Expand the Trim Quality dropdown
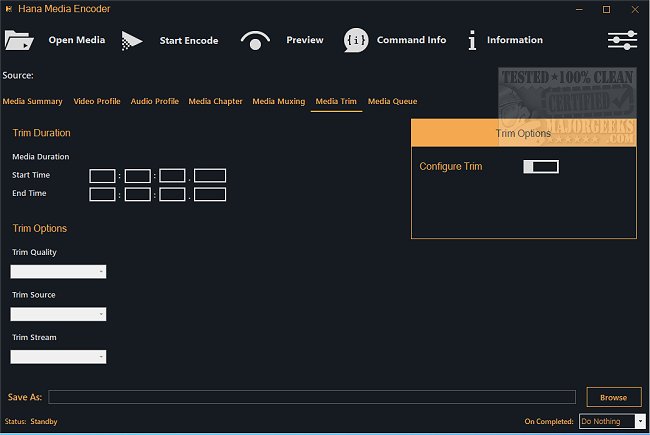 (58, 272)
